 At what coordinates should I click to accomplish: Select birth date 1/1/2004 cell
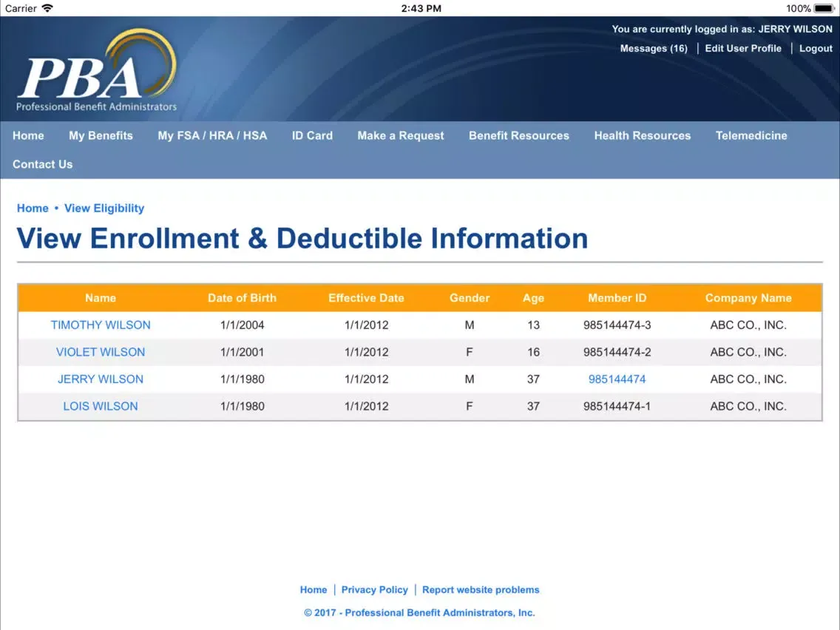(242, 325)
